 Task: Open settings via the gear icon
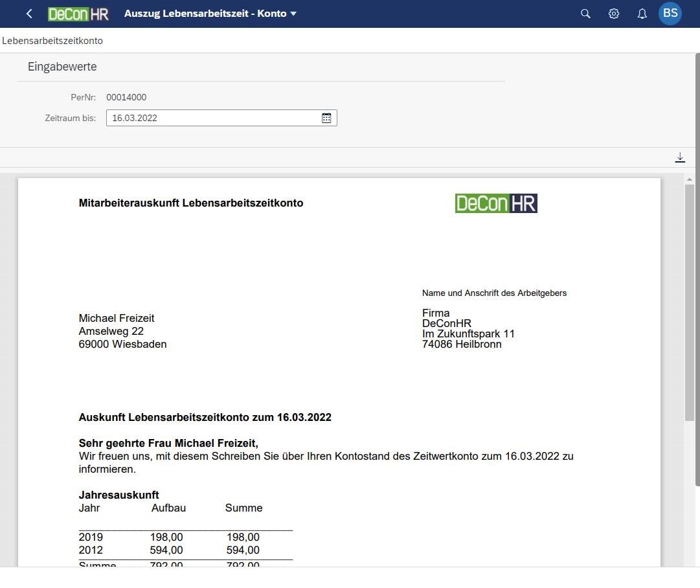614,14
